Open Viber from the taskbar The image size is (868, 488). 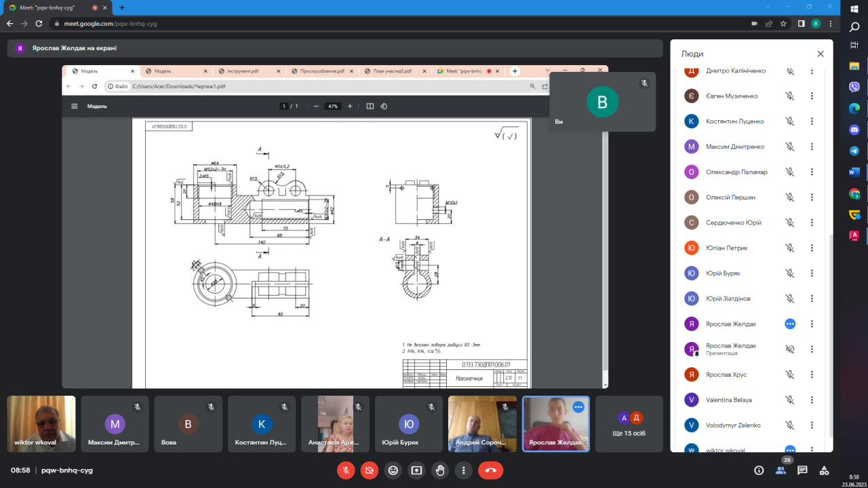pos(854,87)
